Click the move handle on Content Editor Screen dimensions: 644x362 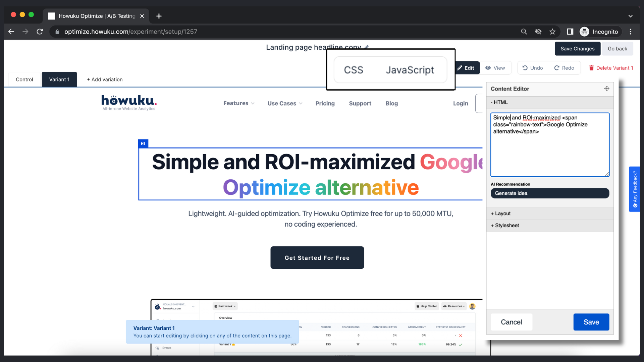(607, 88)
